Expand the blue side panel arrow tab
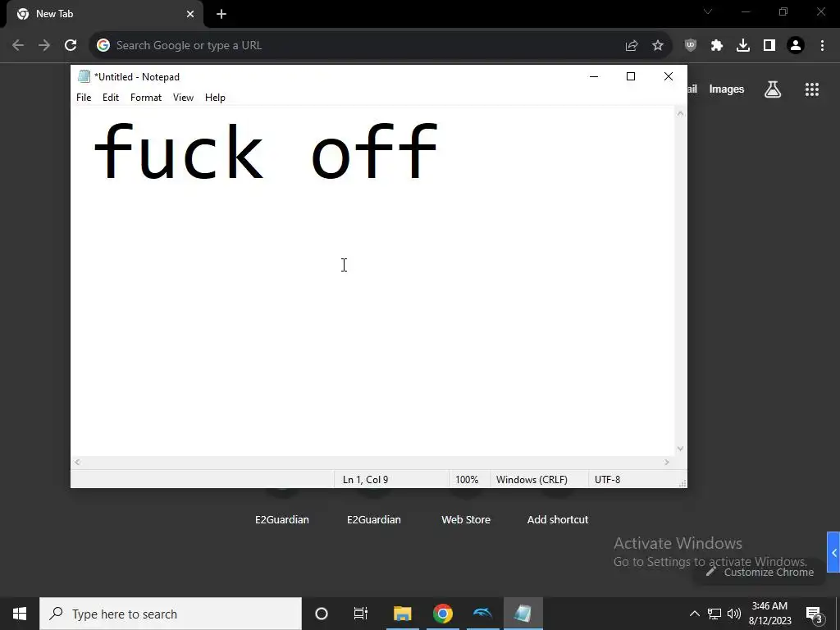This screenshot has height=630, width=840. [833, 552]
